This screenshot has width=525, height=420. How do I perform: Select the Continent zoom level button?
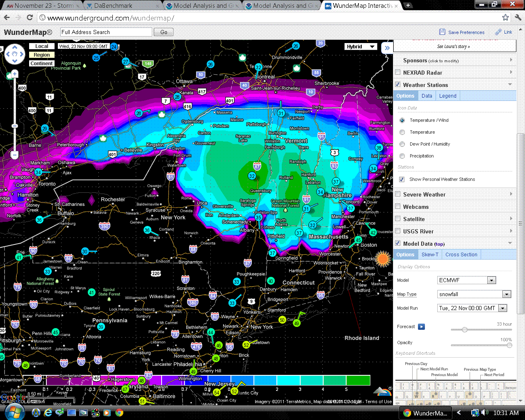point(41,63)
